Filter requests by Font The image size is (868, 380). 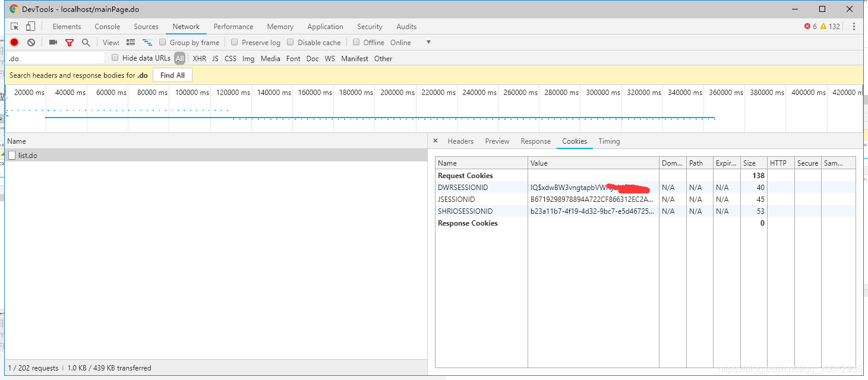pos(293,59)
